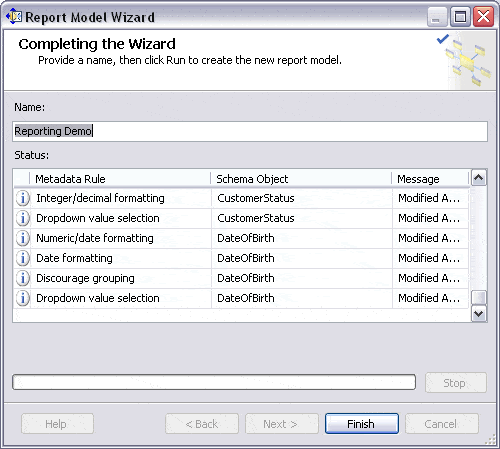Click the Stop button
The image size is (500, 449).
456,383
